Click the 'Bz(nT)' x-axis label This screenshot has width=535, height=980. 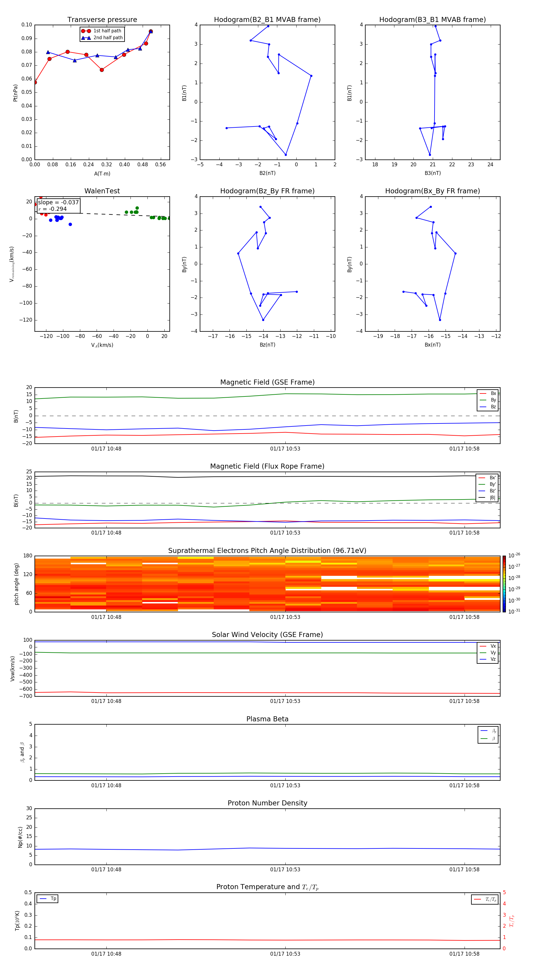pos(267,345)
